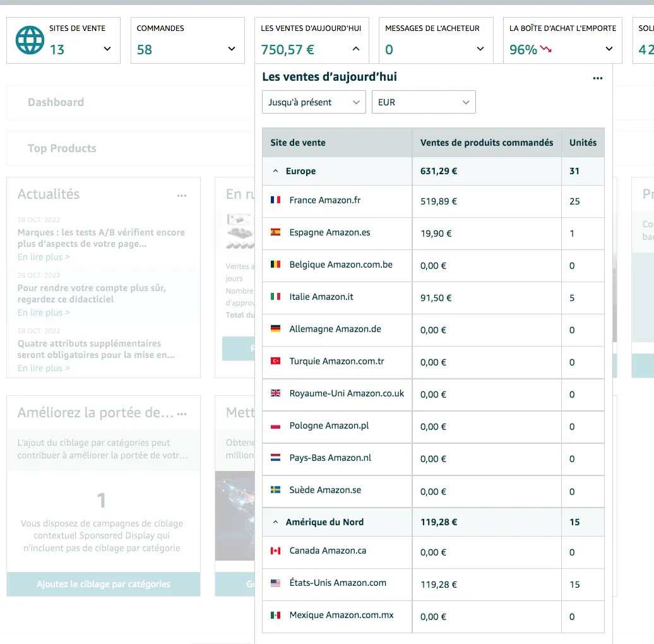Open the Actualités card three-dots menu
Screen dimensions: 654x644
click(181, 196)
